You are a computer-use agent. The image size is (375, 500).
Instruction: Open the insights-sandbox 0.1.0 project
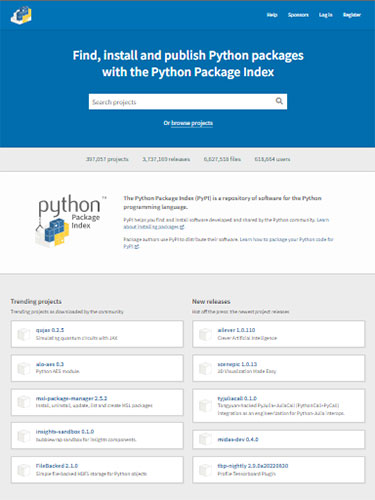pos(97,436)
